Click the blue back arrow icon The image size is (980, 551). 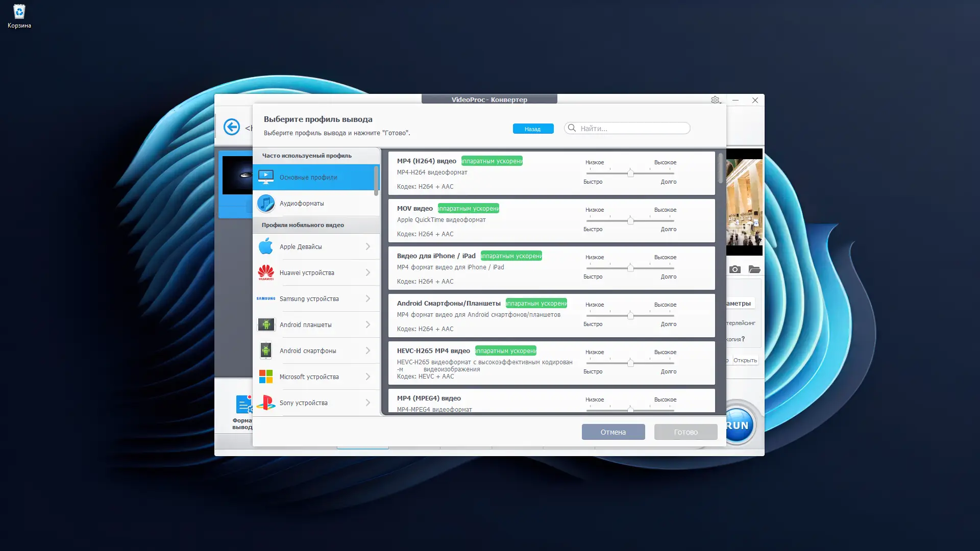(231, 127)
